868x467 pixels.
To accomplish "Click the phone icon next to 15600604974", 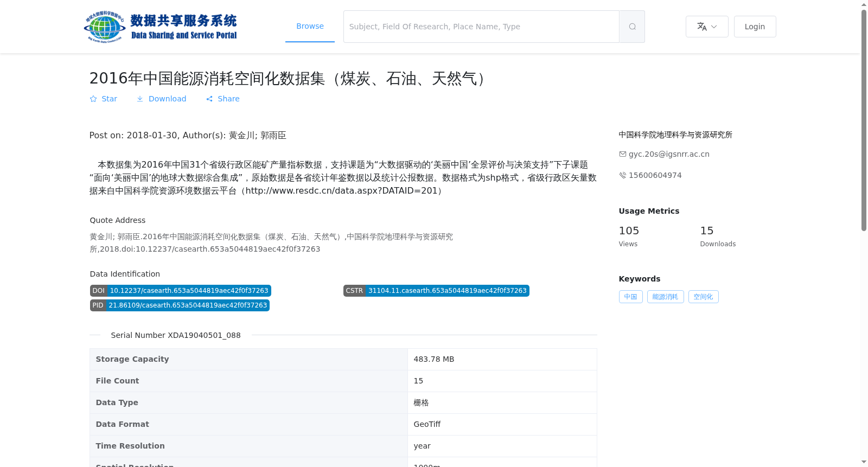I will pyautogui.click(x=623, y=175).
